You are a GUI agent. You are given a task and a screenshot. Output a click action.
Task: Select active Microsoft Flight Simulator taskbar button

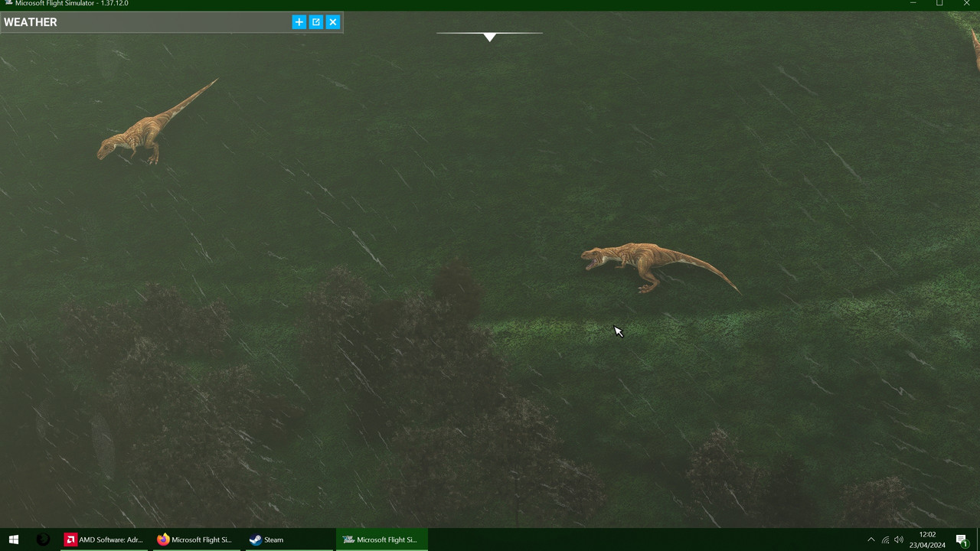point(382,540)
